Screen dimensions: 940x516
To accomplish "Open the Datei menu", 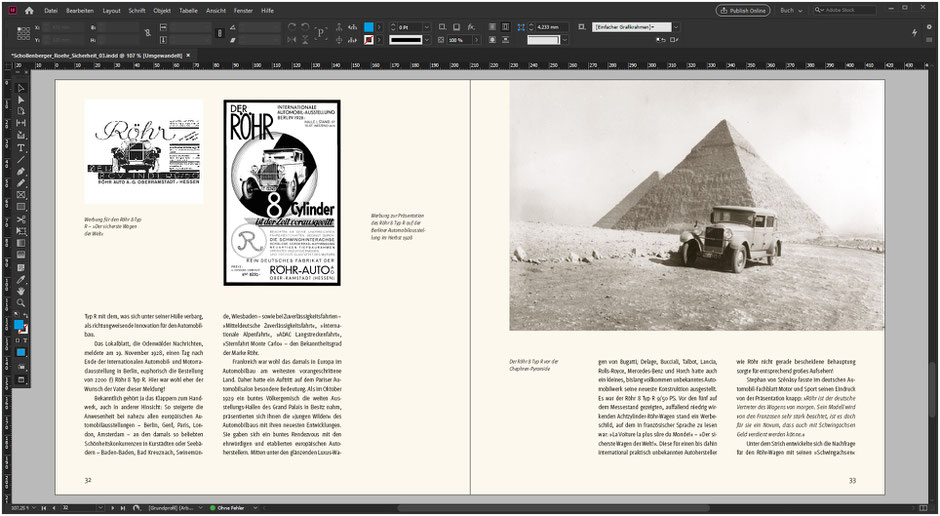I will (x=51, y=10).
